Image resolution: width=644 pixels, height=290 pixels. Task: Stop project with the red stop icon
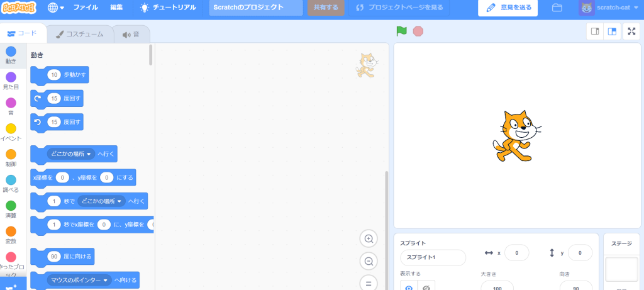pyautogui.click(x=418, y=31)
